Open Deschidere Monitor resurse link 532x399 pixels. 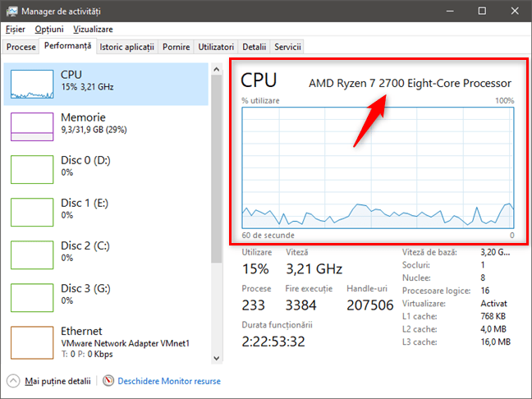(169, 381)
